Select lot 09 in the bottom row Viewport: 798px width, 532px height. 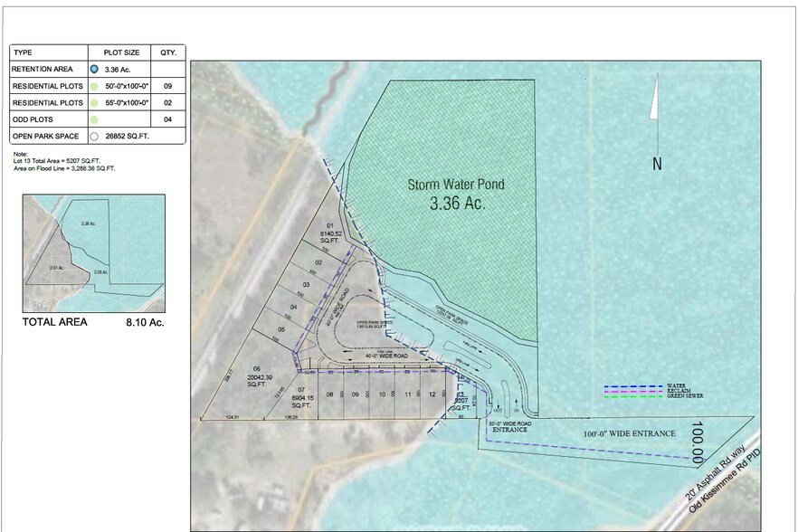point(356,394)
